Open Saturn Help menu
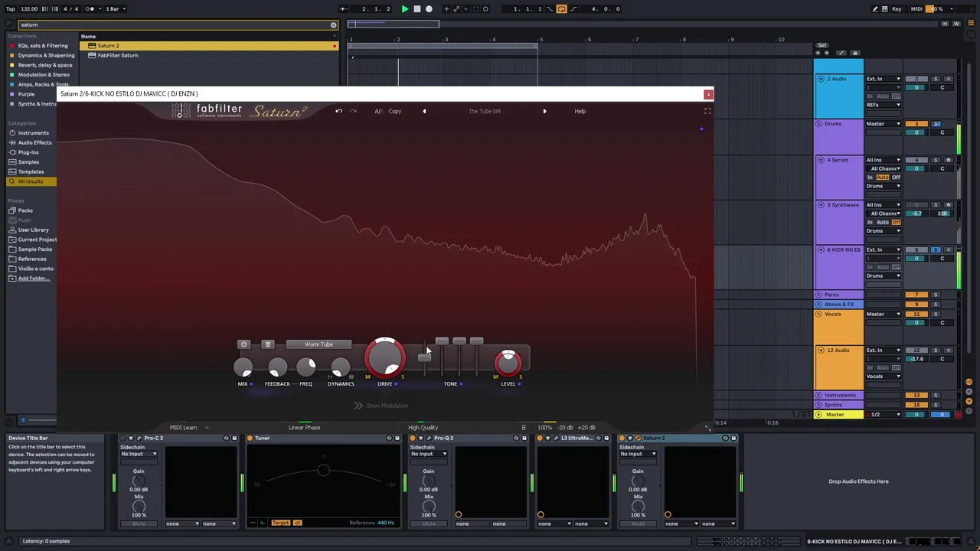 (580, 112)
